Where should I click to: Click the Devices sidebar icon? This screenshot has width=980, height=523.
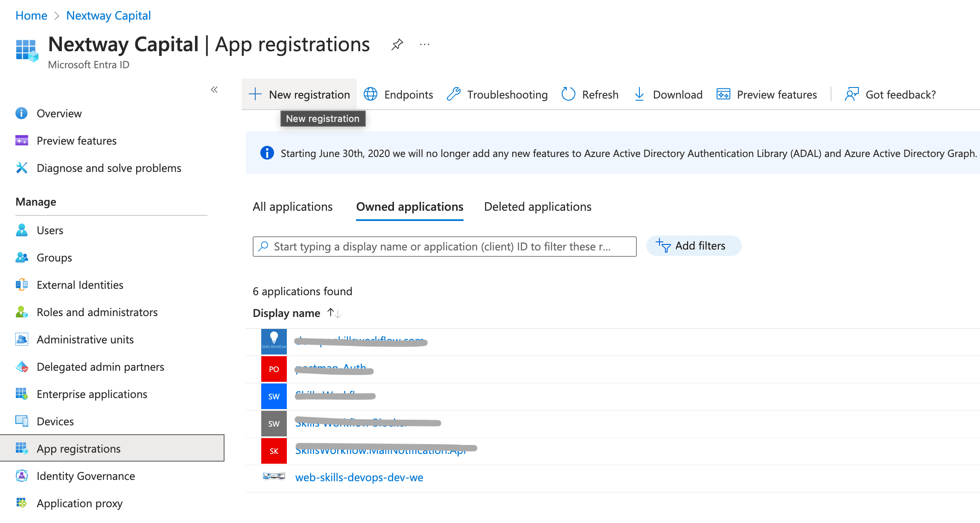click(21, 421)
